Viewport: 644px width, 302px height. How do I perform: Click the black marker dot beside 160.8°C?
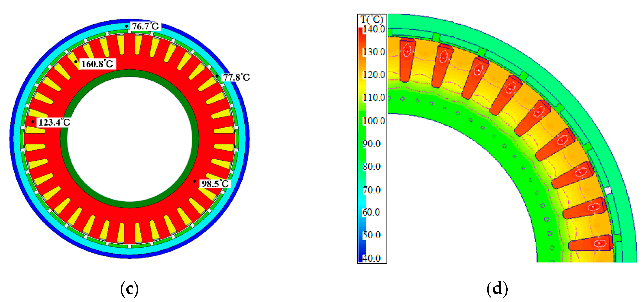point(76,62)
